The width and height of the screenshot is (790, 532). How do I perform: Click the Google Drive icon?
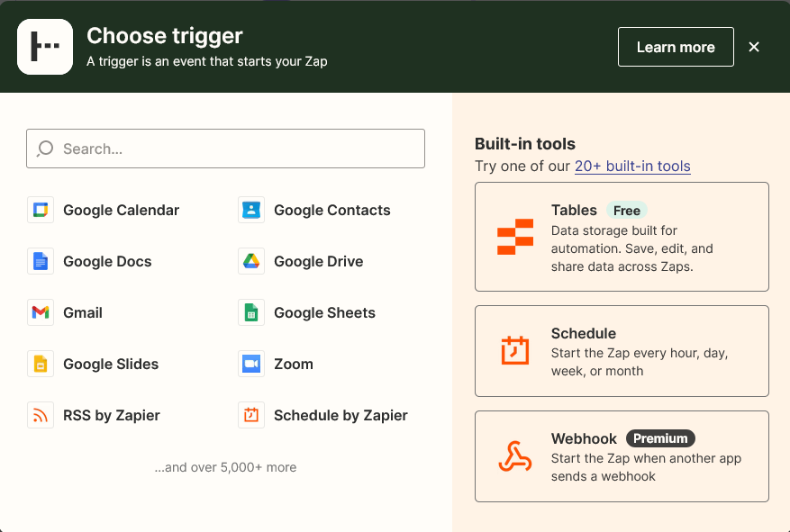click(x=251, y=261)
